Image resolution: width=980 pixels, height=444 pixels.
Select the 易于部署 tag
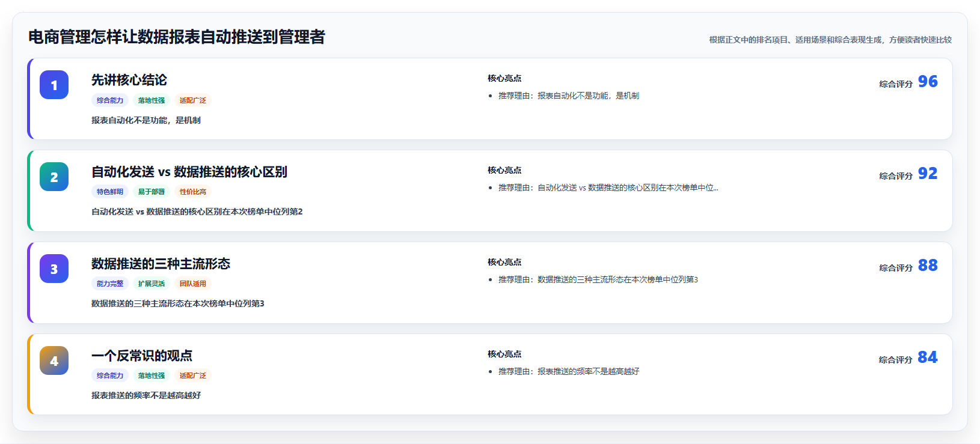[152, 192]
